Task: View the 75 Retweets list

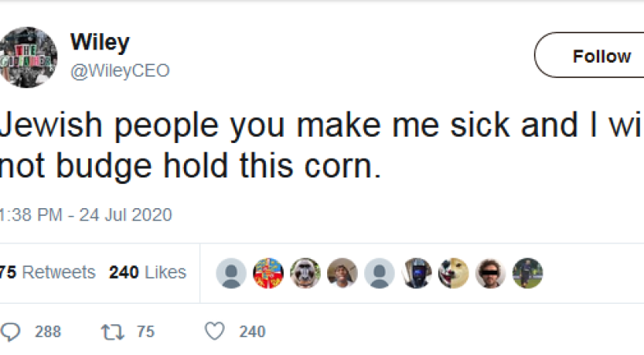Action: [x=47, y=273]
